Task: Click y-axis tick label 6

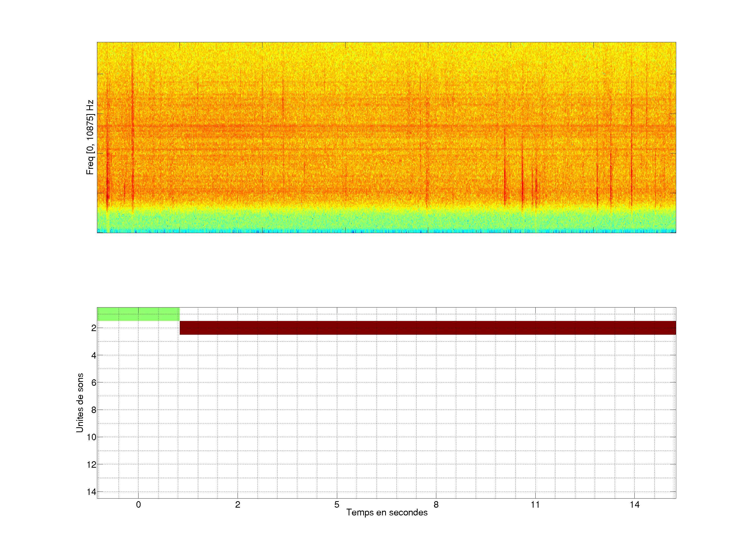Action: [x=94, y=382]
